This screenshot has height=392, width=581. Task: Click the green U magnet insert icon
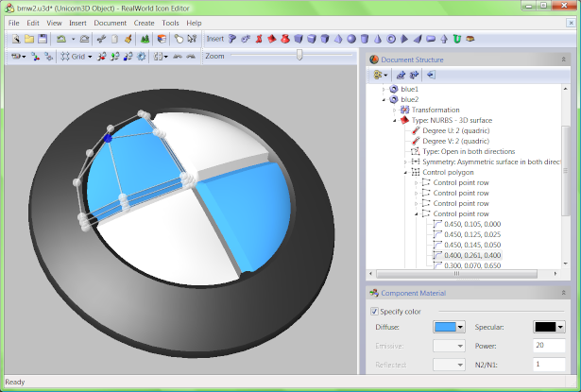[x=457, y=40]
